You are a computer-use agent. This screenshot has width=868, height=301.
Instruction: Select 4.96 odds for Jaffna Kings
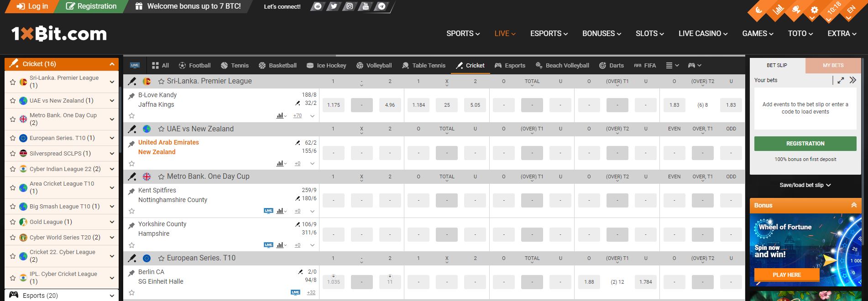(390, 105)
